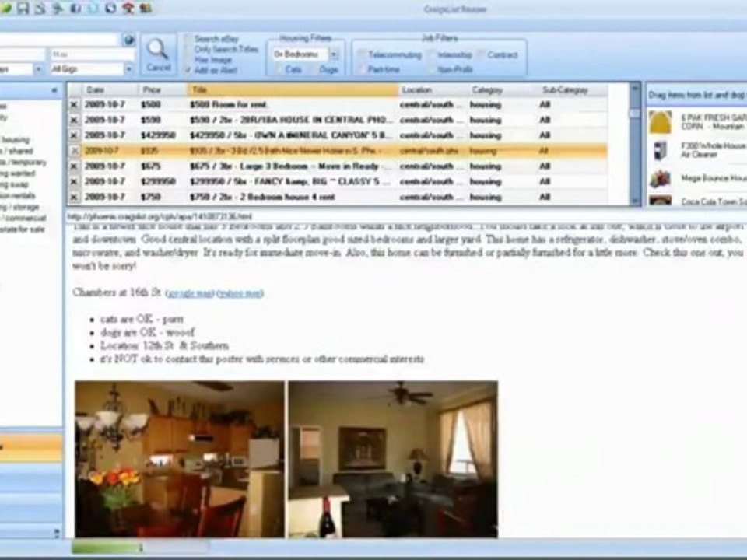Select the '$500 Room for rent' listing title
The width and height of the screenshot is (747, 560).
coord(228,105)
